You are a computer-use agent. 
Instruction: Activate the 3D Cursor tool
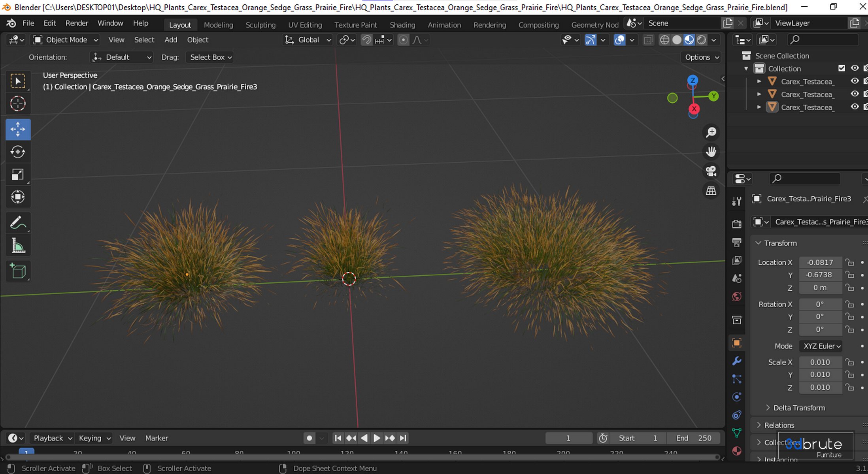pos(18,104)
